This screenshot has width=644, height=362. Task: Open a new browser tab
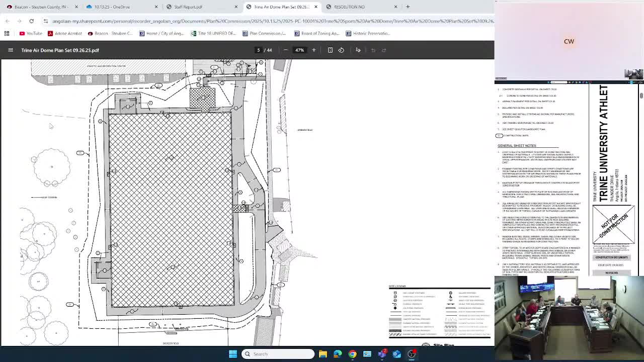(x=408, y=7)
